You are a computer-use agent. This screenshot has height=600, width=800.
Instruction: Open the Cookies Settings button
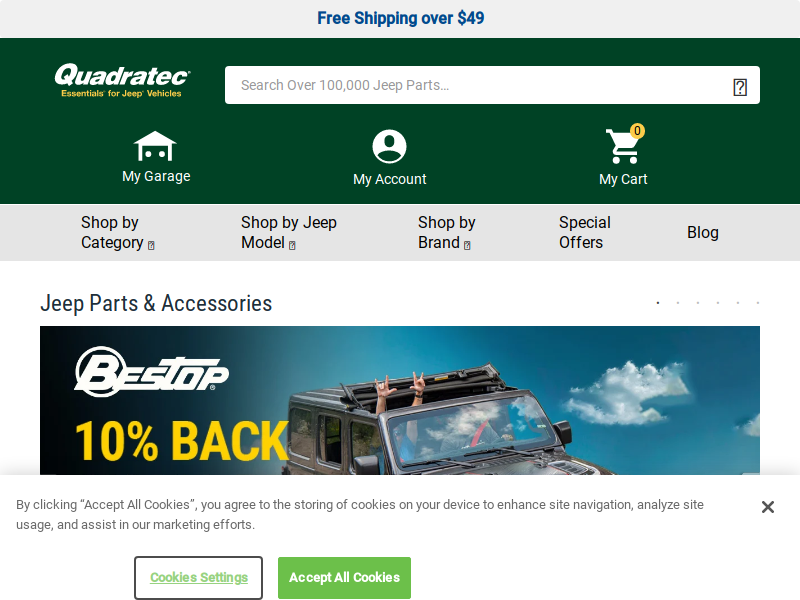click(198, 578)
